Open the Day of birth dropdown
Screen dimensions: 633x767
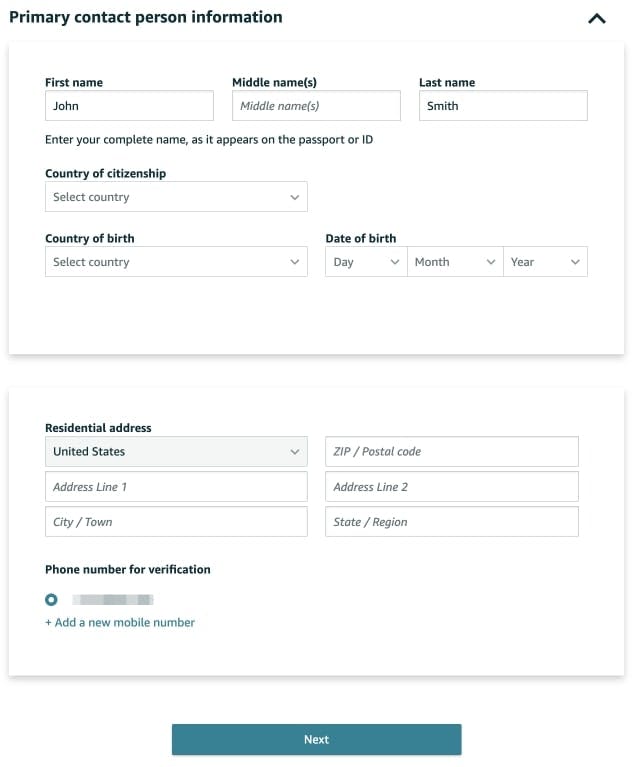[x=366, y=262]
